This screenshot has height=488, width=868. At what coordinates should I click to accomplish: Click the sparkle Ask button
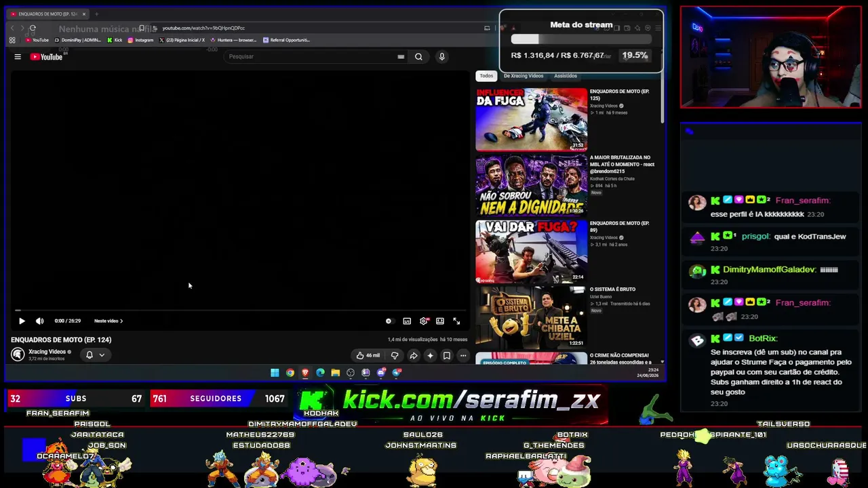tap(430, 355)
